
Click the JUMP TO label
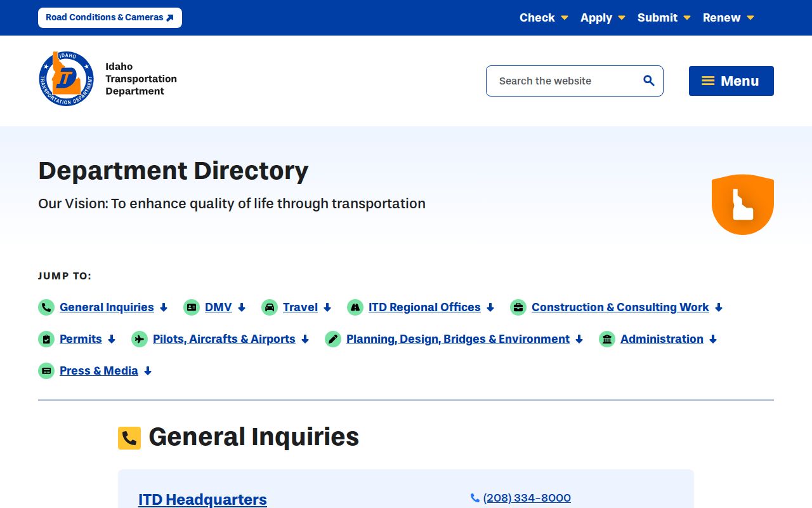65,276
